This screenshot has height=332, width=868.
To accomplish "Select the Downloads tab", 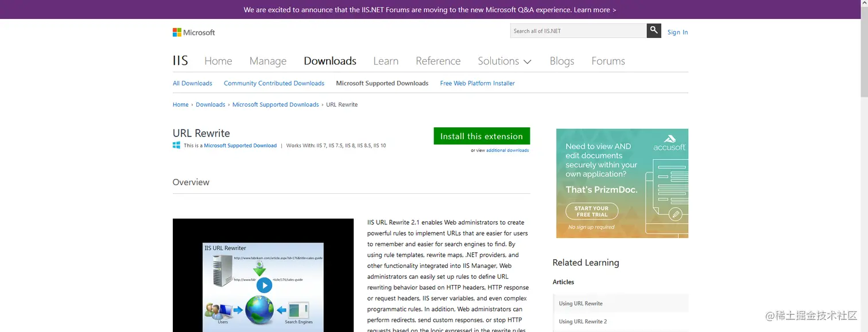I will click(x=330, y=61).
